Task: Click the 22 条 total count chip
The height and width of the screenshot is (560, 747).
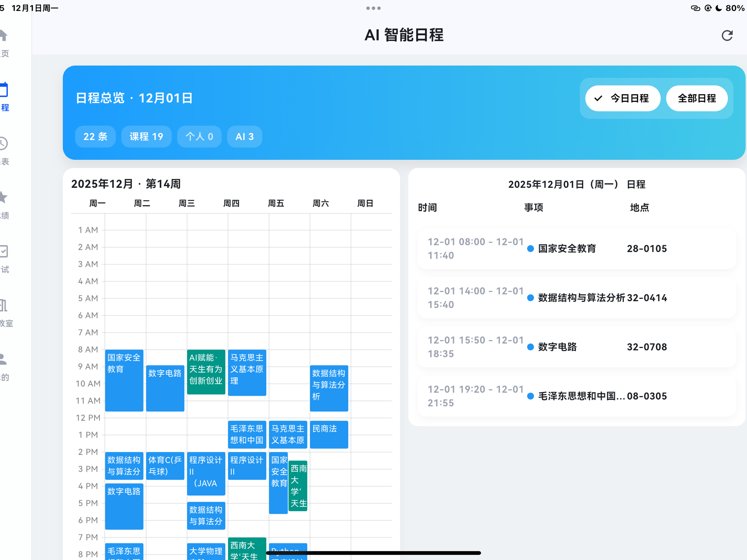Action: (x=95, y=136)
